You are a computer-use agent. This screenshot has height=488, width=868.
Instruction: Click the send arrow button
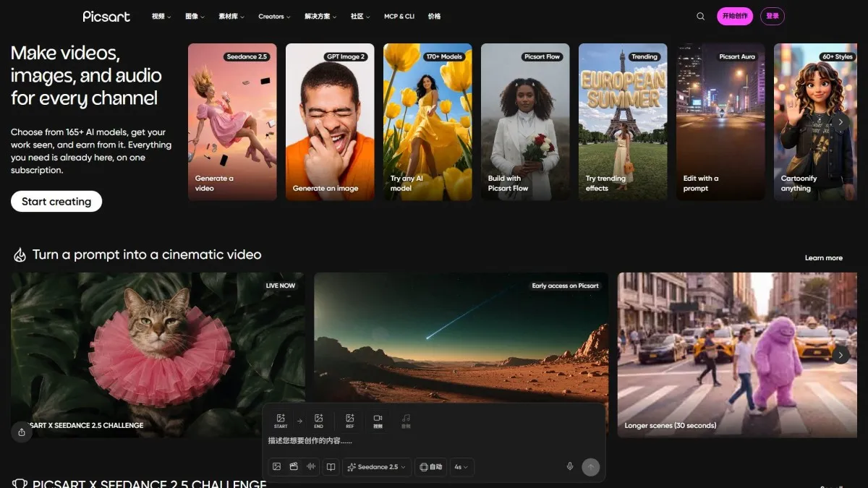[x=591, y=467]
